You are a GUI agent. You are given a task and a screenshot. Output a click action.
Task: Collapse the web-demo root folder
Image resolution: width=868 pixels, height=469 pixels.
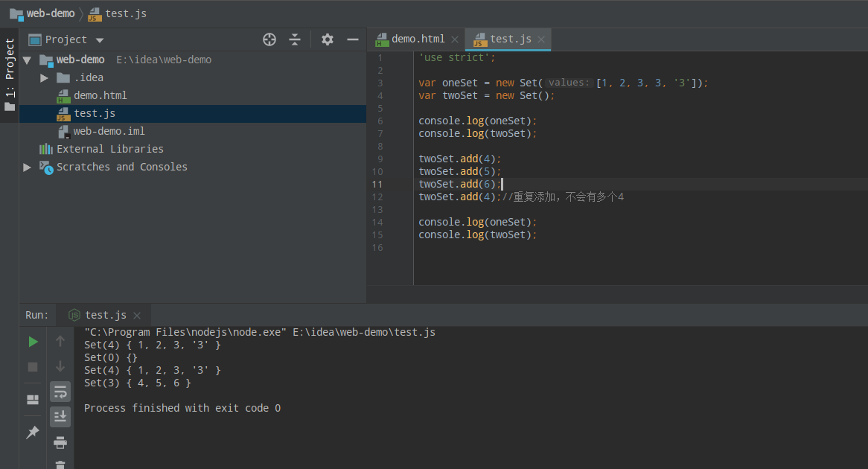[27, 60]
